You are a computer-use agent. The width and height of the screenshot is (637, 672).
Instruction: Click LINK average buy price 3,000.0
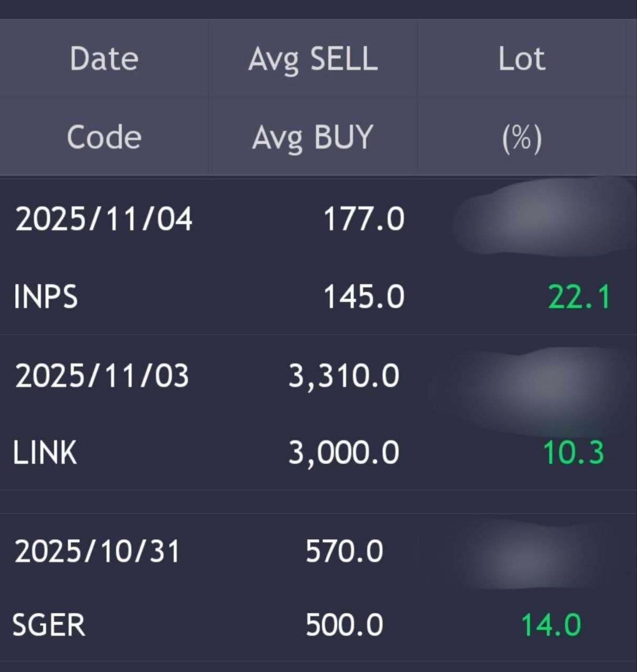pos(344,453)
